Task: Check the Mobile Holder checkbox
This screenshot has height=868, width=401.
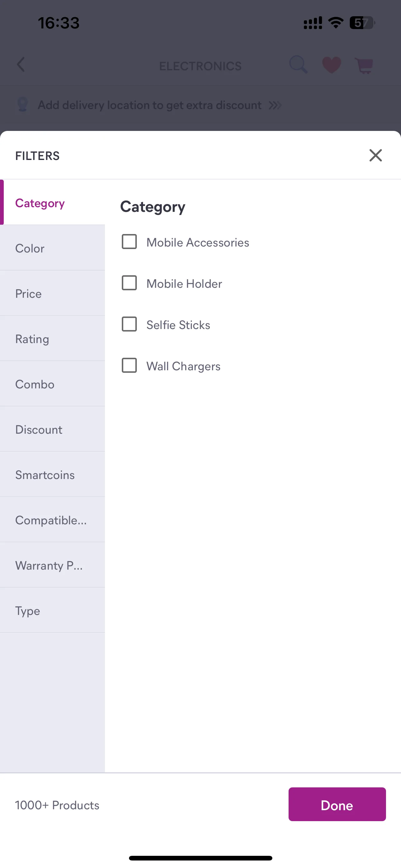Action: click(x=129, y=283)
